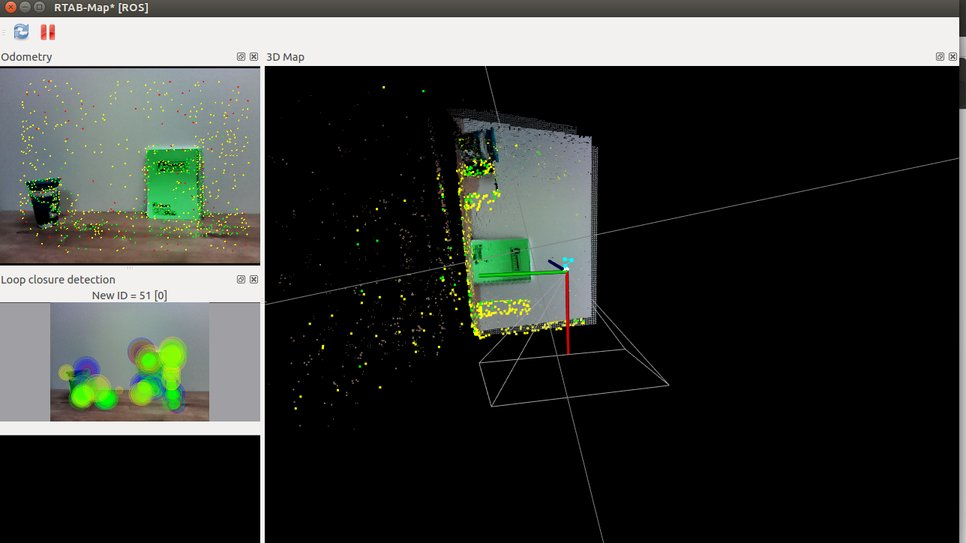Close the 3D Map panel
This screenshot has height=543, width=966.
pyautogui.click(x=953, y=57)
